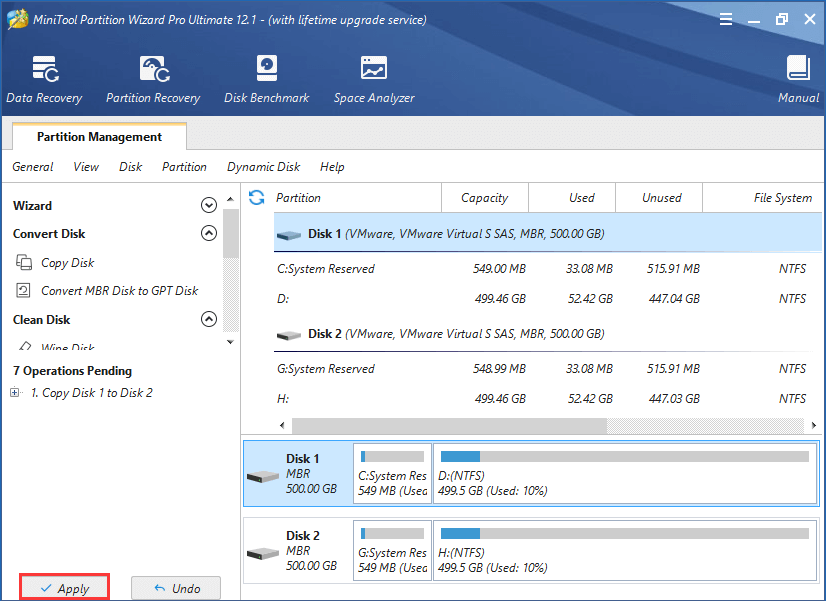Click the right arrow of horizontal scrollbar
The height and width of the screenshot is (601, 826).
(x=814, y=425)
